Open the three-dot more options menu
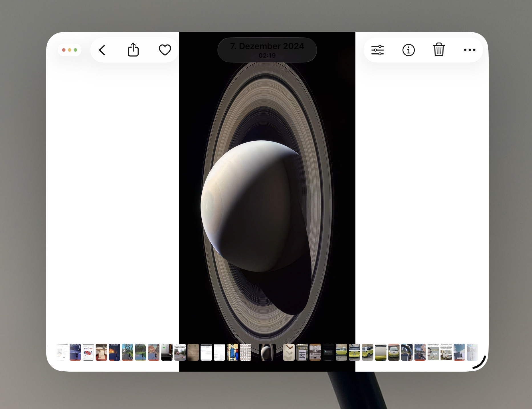The image size is (532, 409). [470, 50]
